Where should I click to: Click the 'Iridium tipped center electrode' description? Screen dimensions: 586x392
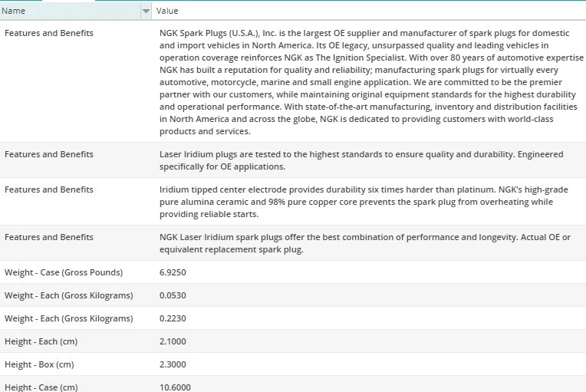click(360, 202)
